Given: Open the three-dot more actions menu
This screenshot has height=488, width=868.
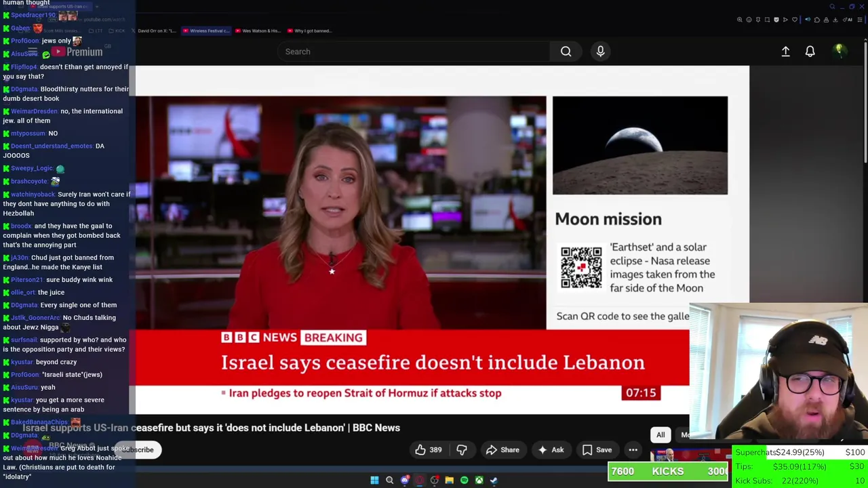Looking at the screenshot, I should click(633, 449).
